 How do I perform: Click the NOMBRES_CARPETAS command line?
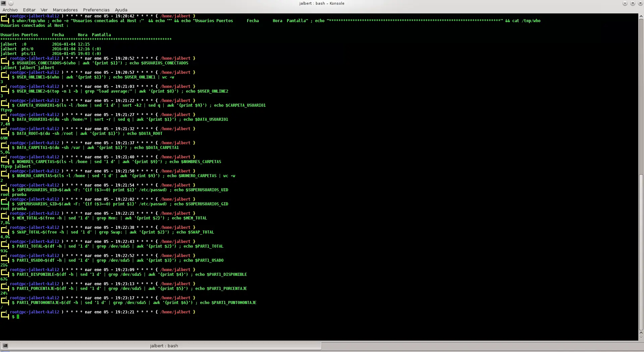click(116, 162)
